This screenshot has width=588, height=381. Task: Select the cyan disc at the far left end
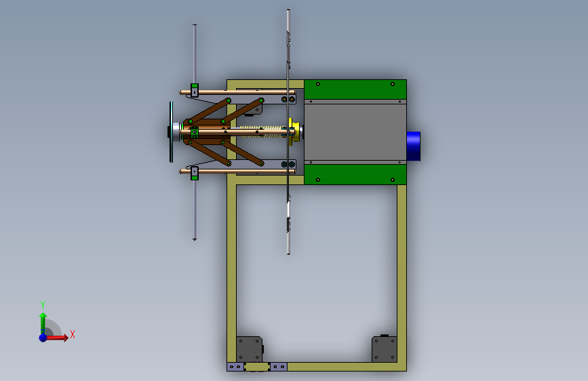[x=172, y=132]
